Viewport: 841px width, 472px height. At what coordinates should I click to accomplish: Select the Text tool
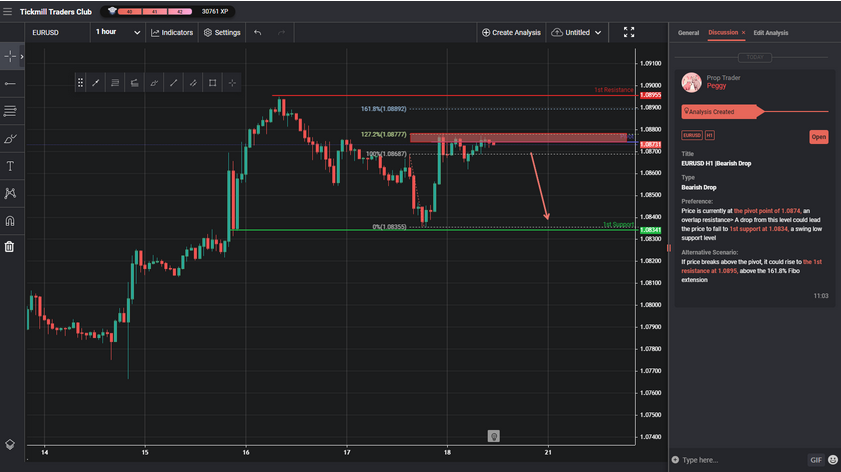point(10,166)
